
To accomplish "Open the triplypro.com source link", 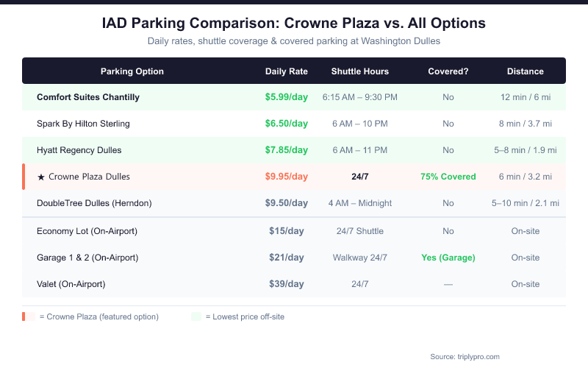I will [x=465, y=356].
